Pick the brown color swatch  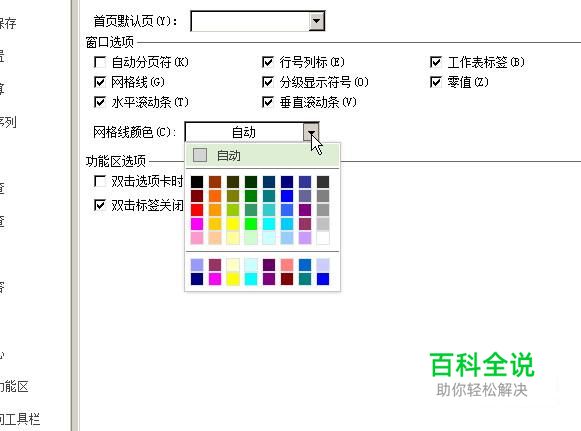[215, 182]
